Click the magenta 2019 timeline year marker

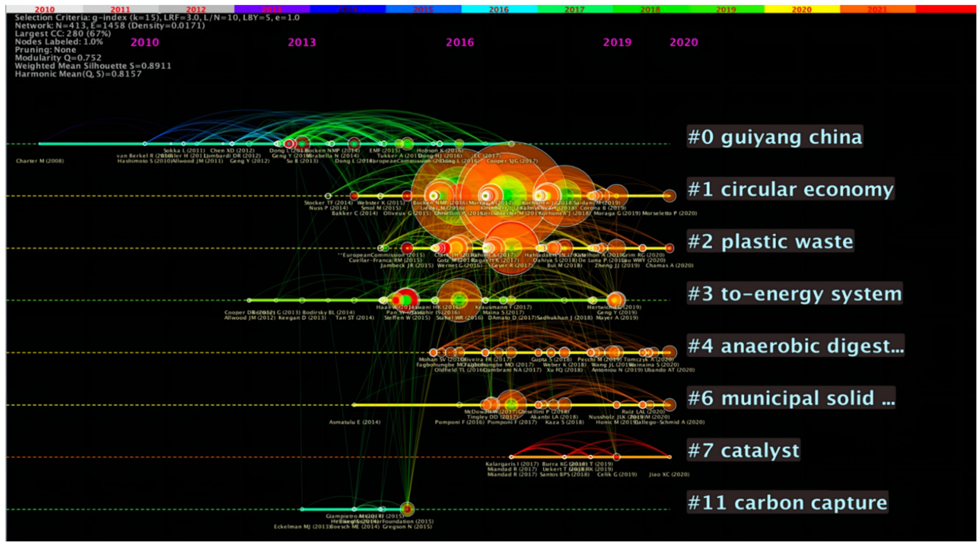pos(617,42)
